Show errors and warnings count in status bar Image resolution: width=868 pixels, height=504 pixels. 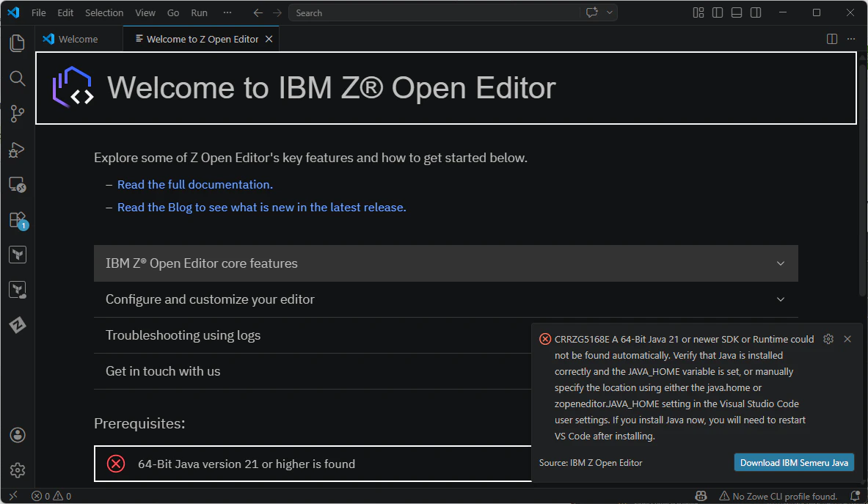click(51, 496)
